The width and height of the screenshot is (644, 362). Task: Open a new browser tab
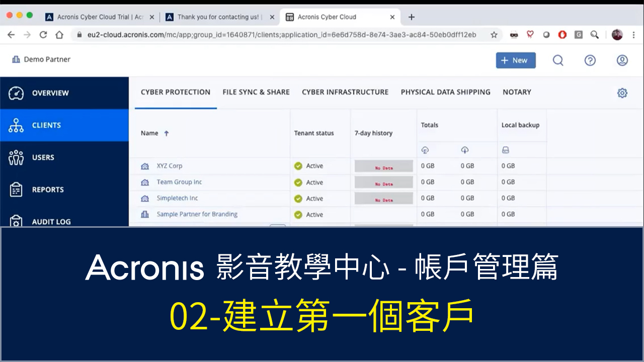click(x=412, y=17)
